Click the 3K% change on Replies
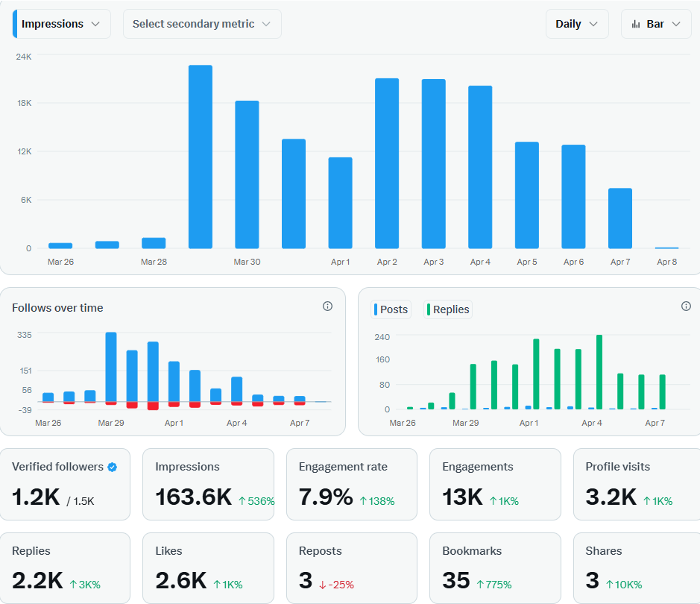700x604 pixels. point(85,585)
